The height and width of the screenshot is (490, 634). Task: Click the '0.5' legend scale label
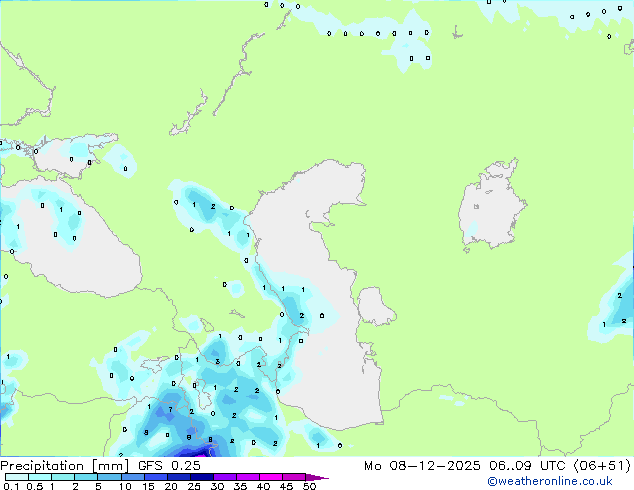click(35, 486)
